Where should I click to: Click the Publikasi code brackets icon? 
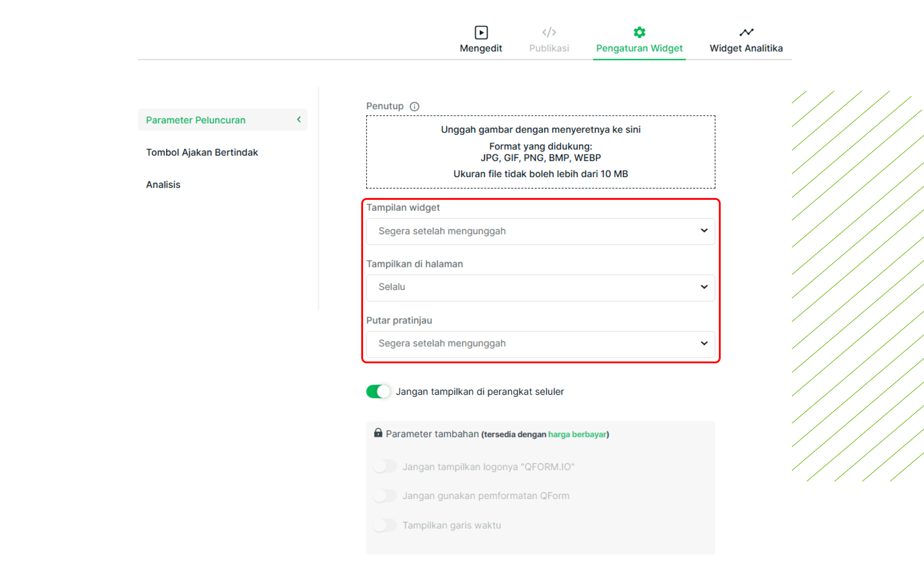pos(549,32)
